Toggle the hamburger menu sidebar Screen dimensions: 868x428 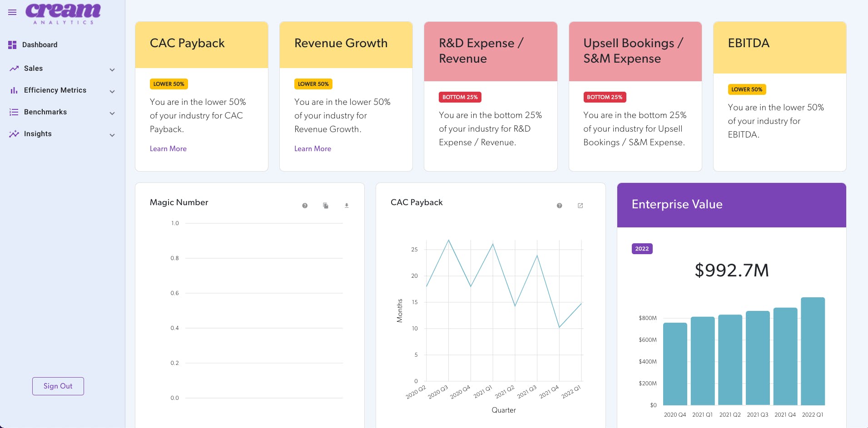pyautogui.click(x=12, y=12)
